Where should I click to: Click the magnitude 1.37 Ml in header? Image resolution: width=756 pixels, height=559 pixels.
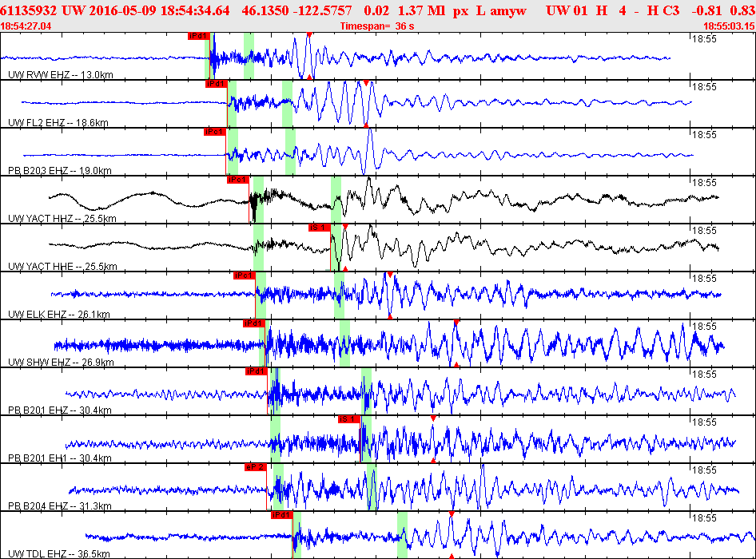[x=422, y=10]
